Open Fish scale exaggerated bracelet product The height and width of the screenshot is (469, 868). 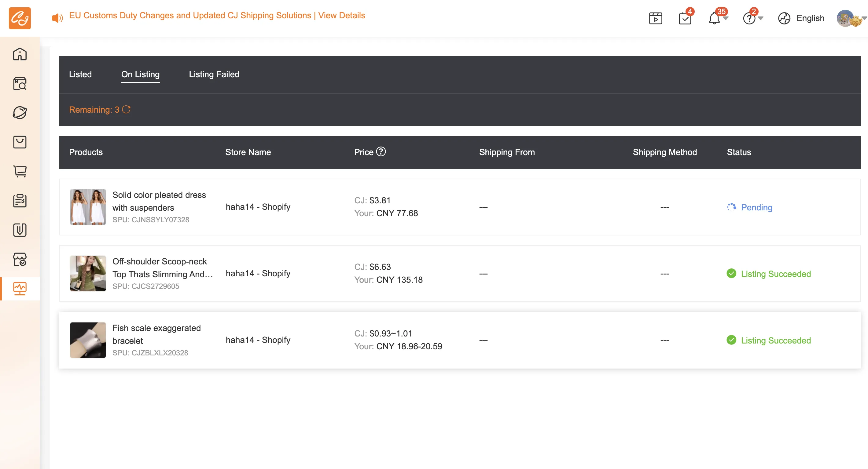(x=156, y=334)
